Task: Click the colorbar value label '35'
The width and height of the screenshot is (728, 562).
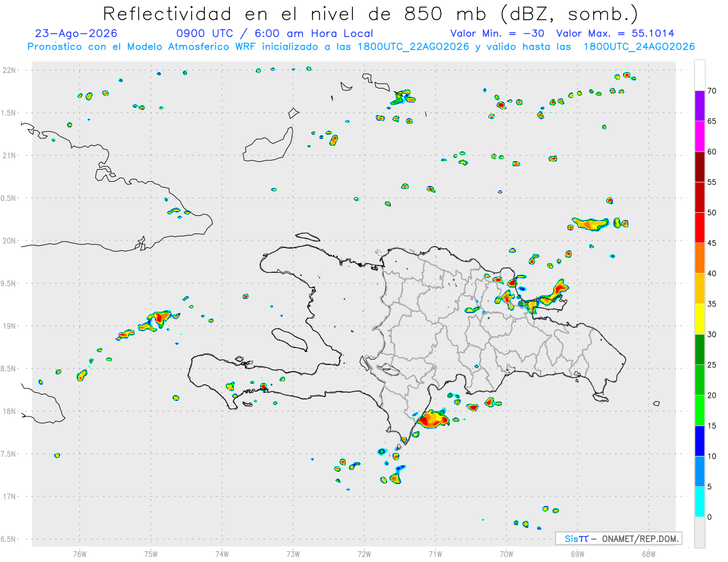Action: 712,304
